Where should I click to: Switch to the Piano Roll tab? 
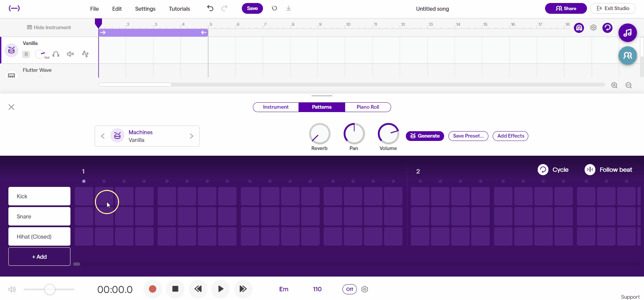368,107
